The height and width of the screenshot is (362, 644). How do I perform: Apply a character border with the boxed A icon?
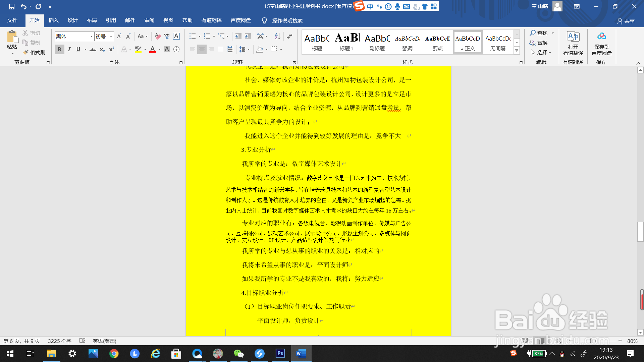[x=176, y=36]
